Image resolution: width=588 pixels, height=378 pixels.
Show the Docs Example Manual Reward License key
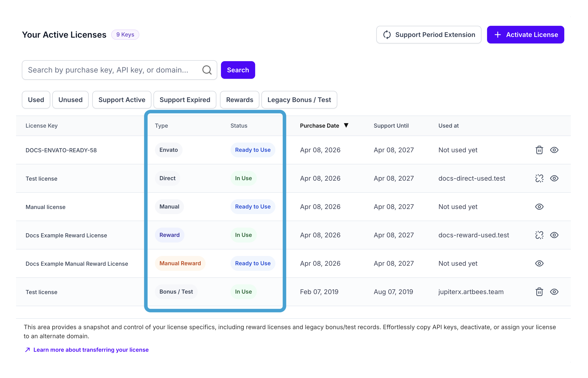539,263
